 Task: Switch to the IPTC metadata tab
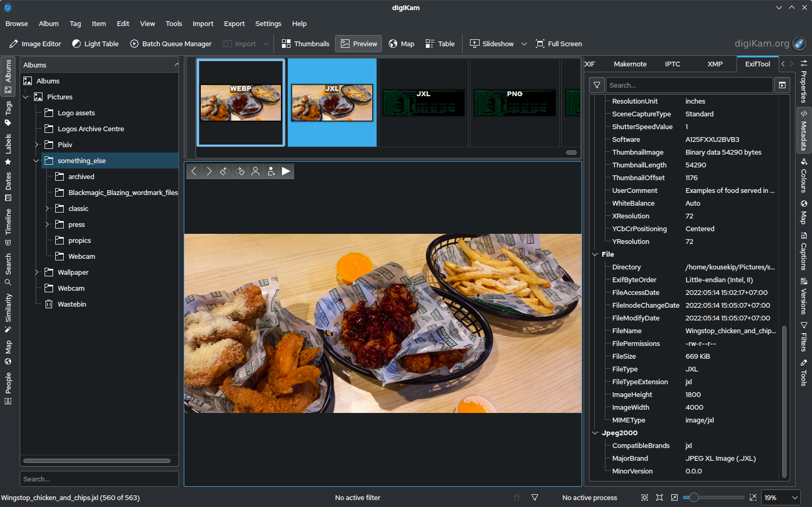(x=672, y=64)
